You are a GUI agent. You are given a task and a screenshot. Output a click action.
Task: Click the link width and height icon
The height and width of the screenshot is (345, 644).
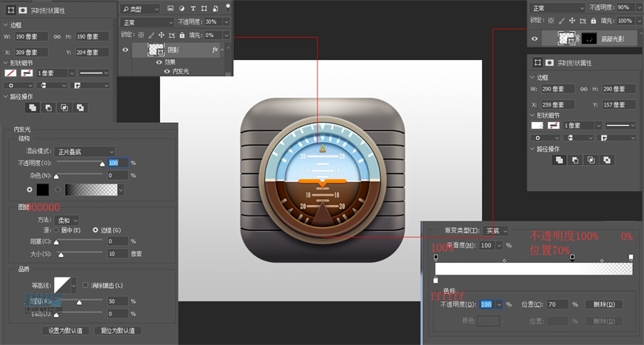tap(56, 36)
